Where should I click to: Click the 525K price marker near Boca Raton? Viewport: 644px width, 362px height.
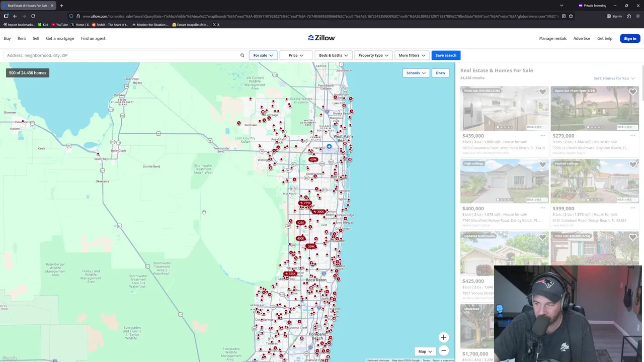290,274
